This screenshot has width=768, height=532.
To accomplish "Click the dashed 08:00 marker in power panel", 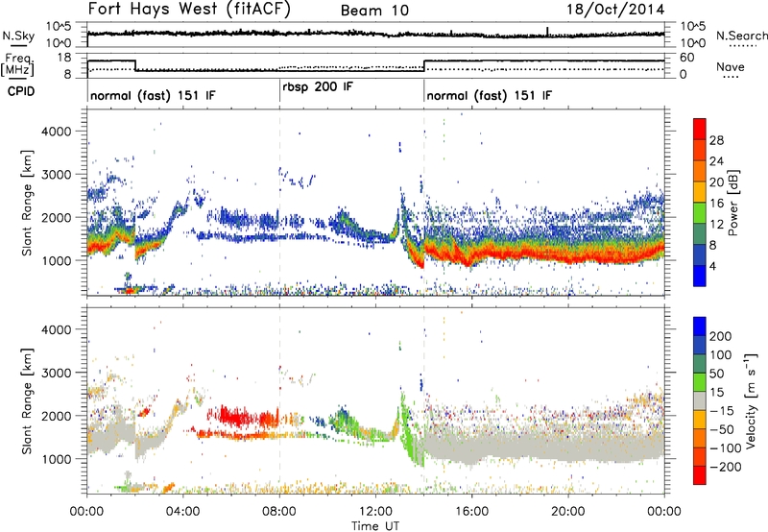I will click(279, 203).
